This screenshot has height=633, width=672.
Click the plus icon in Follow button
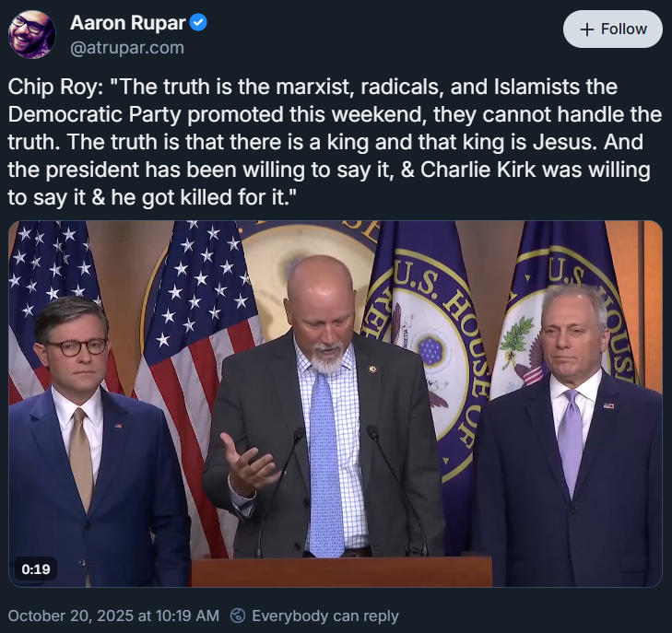[586, 29]
